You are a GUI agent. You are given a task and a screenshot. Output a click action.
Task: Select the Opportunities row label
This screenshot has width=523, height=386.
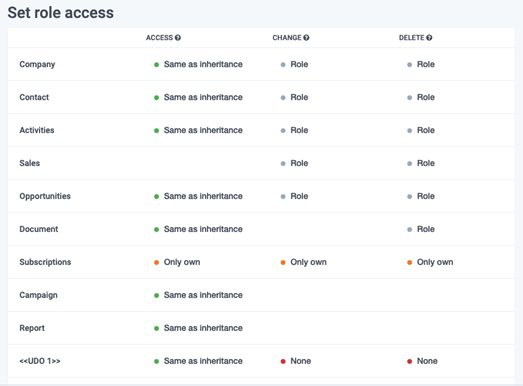(x=45, y=196)
